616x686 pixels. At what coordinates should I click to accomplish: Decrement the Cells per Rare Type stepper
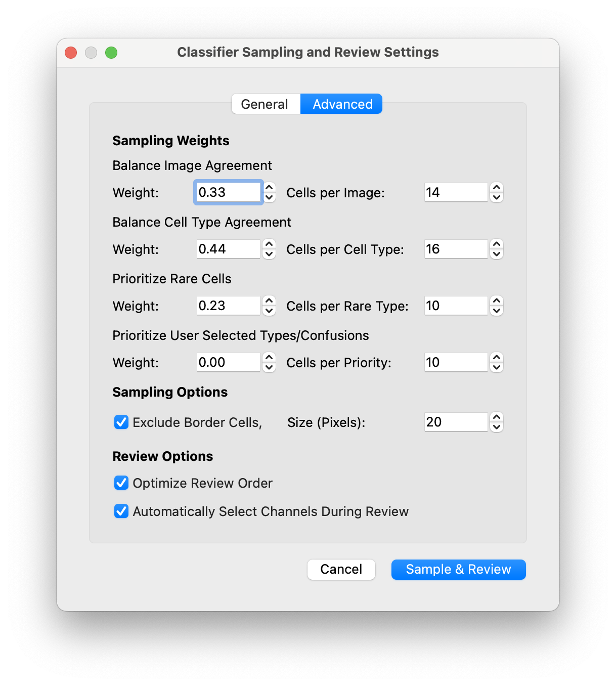[x=497, y=310]
